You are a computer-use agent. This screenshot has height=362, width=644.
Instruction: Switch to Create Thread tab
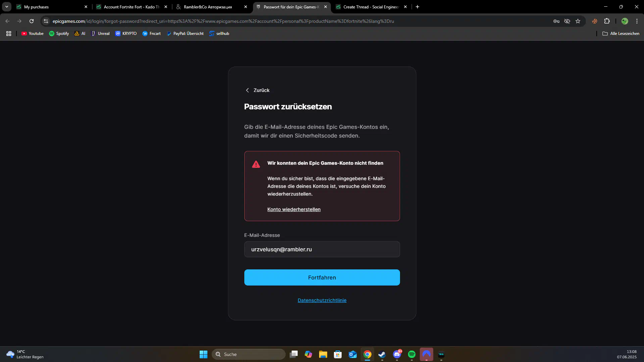tap(371, 7)
